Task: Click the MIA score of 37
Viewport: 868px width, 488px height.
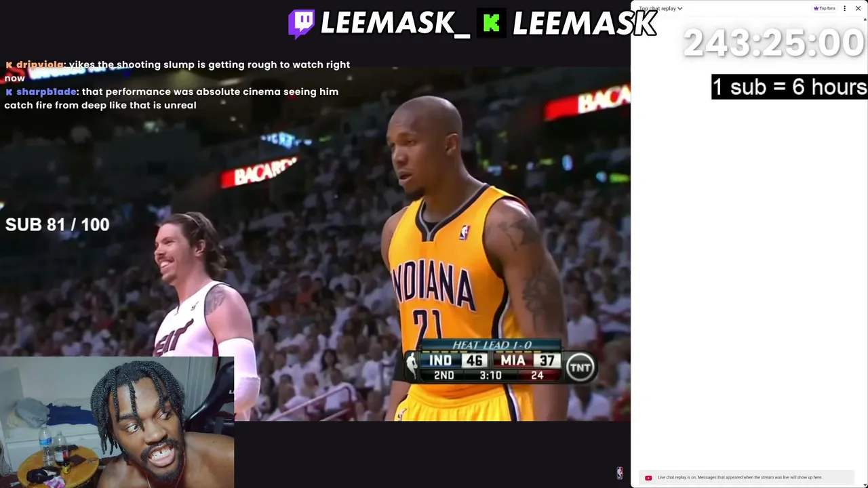Action: (x=547, y=361)
